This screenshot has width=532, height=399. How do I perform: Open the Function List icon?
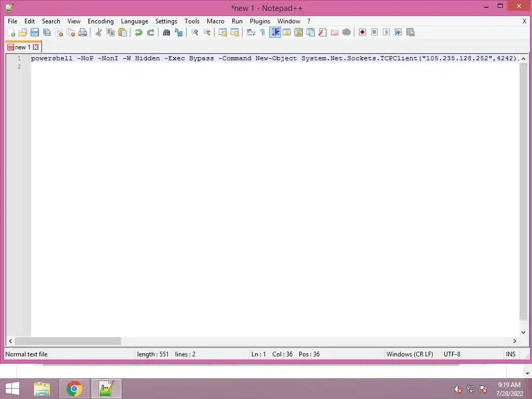pos(323,32)
